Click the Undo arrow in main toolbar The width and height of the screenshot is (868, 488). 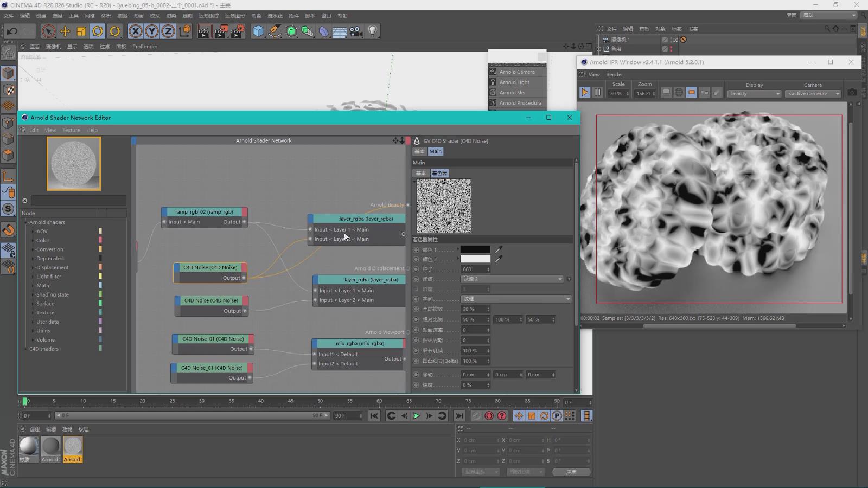tap(12, 31)
